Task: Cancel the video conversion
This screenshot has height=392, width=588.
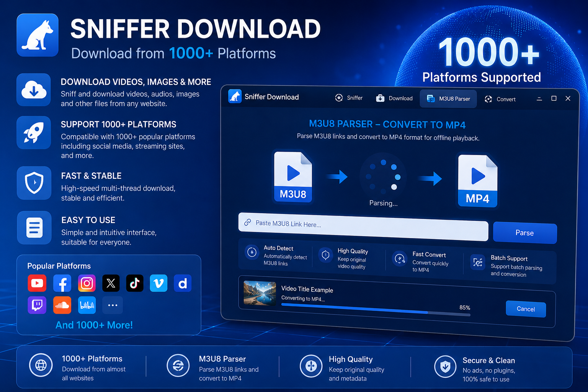Action: [526, 309]
